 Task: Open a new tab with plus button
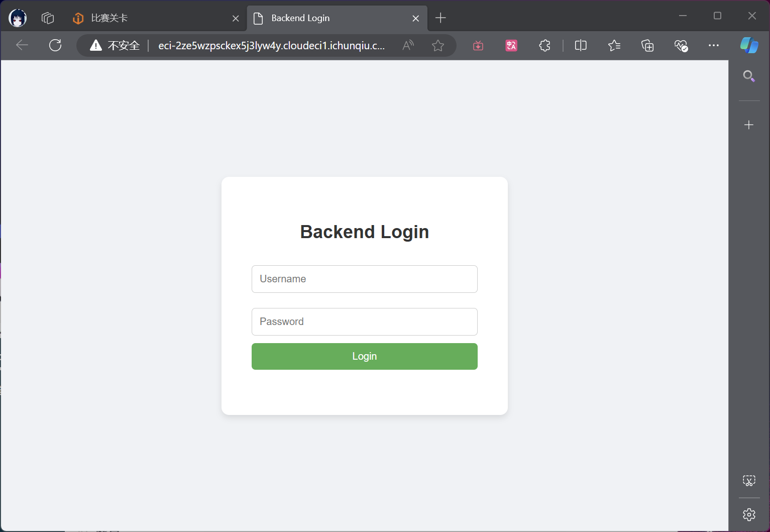pyautogui.click(x=441, y=18)
